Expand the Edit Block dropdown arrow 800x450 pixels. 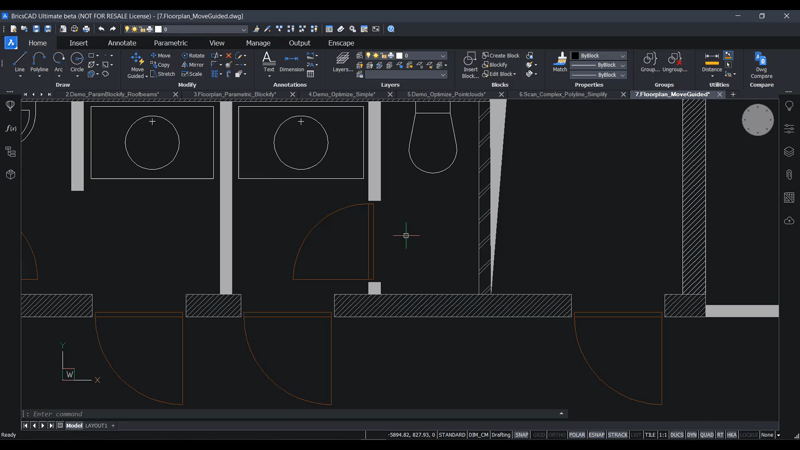515,74
